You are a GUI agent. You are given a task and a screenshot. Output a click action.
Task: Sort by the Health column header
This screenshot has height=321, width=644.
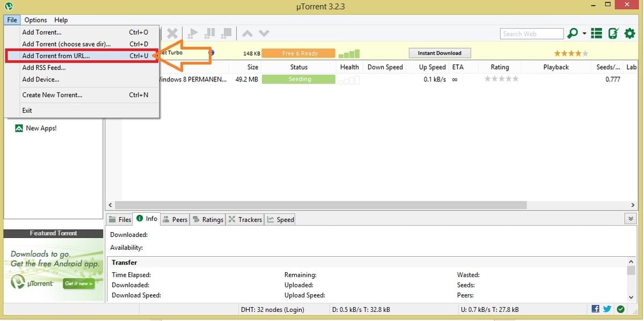[349, 67]
